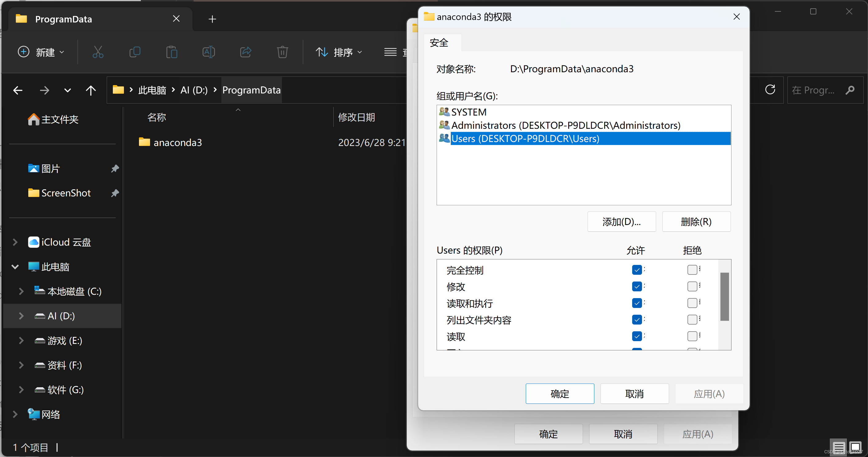Check Deny for 完全控制
Viewport: 868px width, 457px height.
[x=692, y=270]
